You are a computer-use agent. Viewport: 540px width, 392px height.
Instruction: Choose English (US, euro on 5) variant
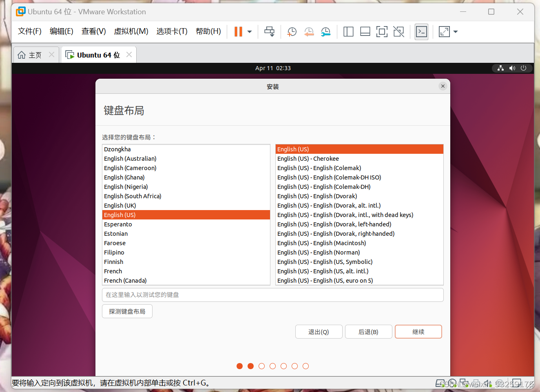pos(359,281)
